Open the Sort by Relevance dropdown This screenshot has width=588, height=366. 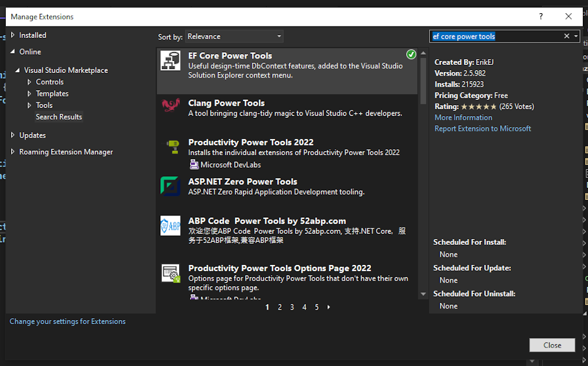point(234,36)
